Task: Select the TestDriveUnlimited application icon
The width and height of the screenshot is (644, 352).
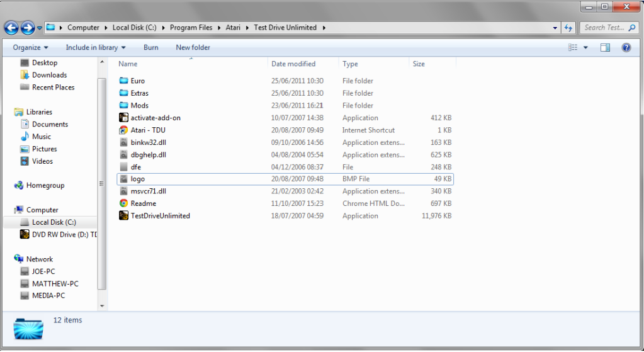Action: click(124, 216)
